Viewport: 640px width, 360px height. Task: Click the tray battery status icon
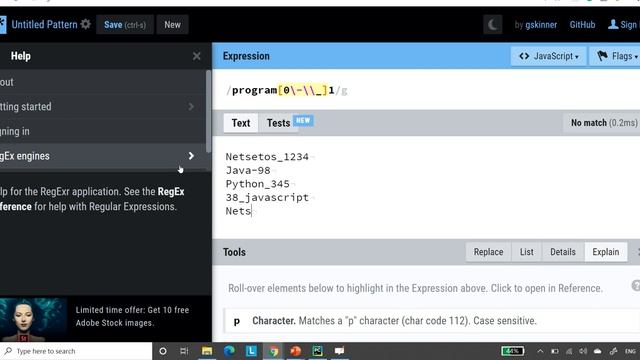pos(554,351)
